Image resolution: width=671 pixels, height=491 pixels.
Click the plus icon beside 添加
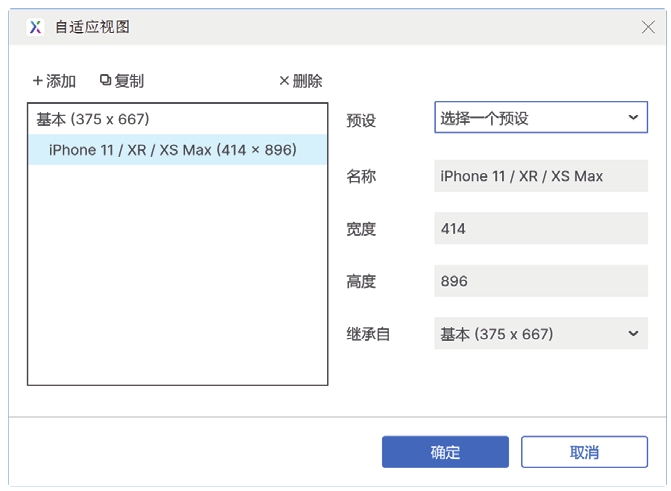pyautogui.click(x=38, y=81)
